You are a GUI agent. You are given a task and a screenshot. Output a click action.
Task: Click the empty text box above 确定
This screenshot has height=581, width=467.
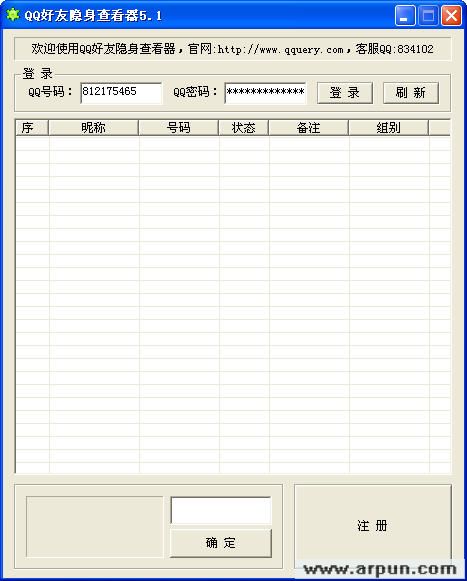tap(221, 511)
